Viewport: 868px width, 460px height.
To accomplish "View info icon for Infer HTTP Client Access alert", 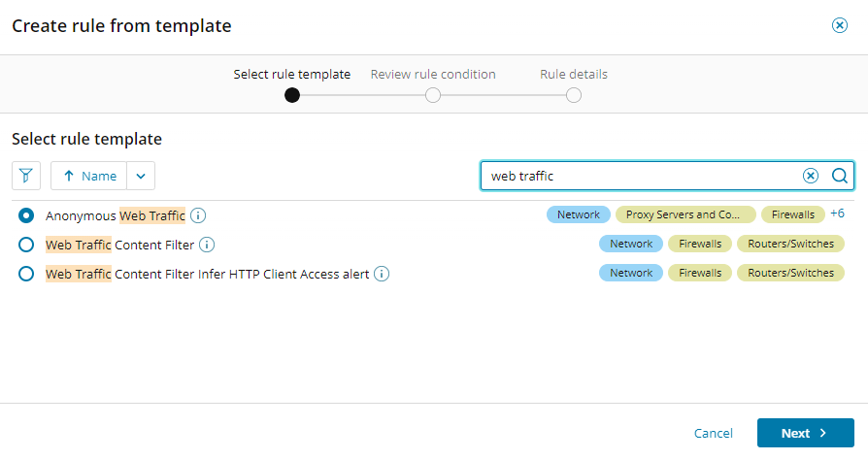I will click(382, 274).
